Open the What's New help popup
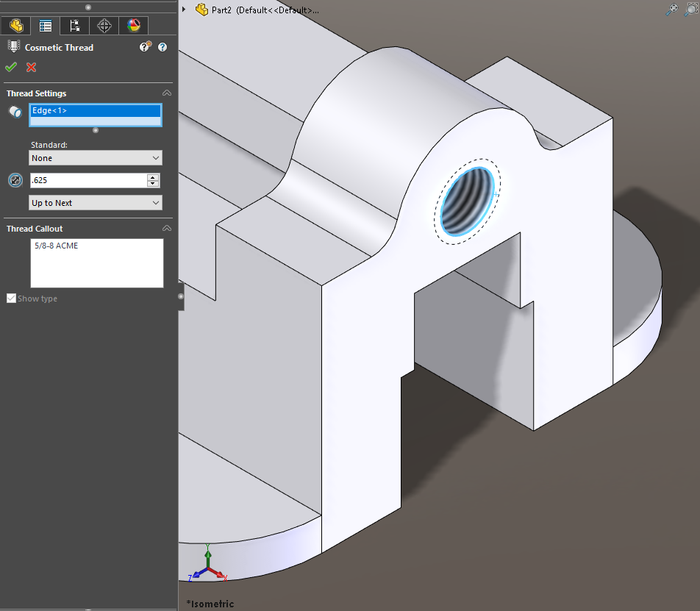Image resolution: width=700 pixels, height=611 pixels. (x=146, y=46)
